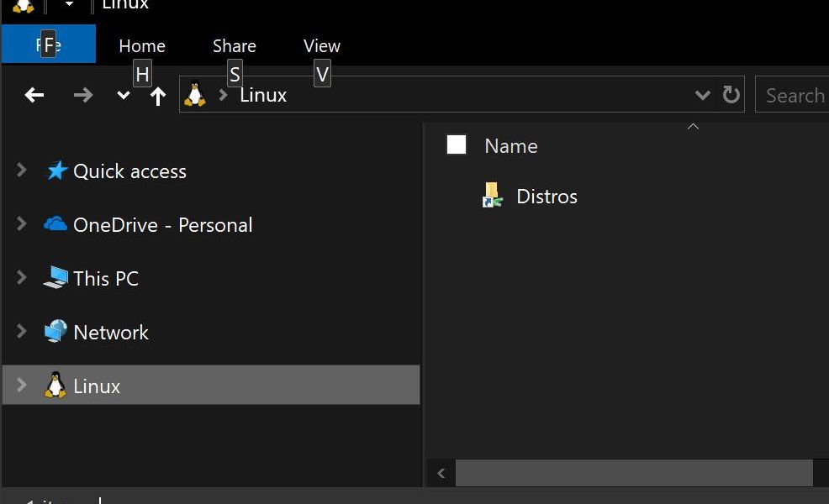Click the penguin icon in the address bar
The height and width of the screenshot is (504, 829).
tap(196, 94)
